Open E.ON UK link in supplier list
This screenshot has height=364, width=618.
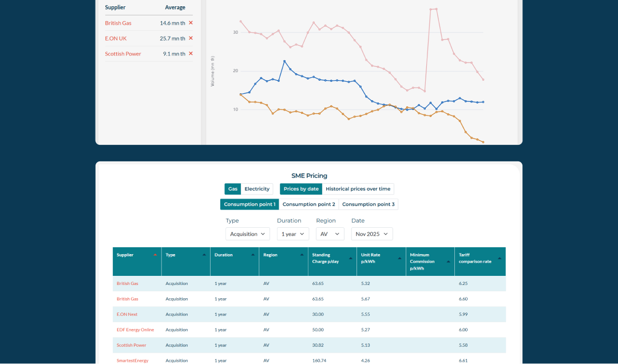116,38
